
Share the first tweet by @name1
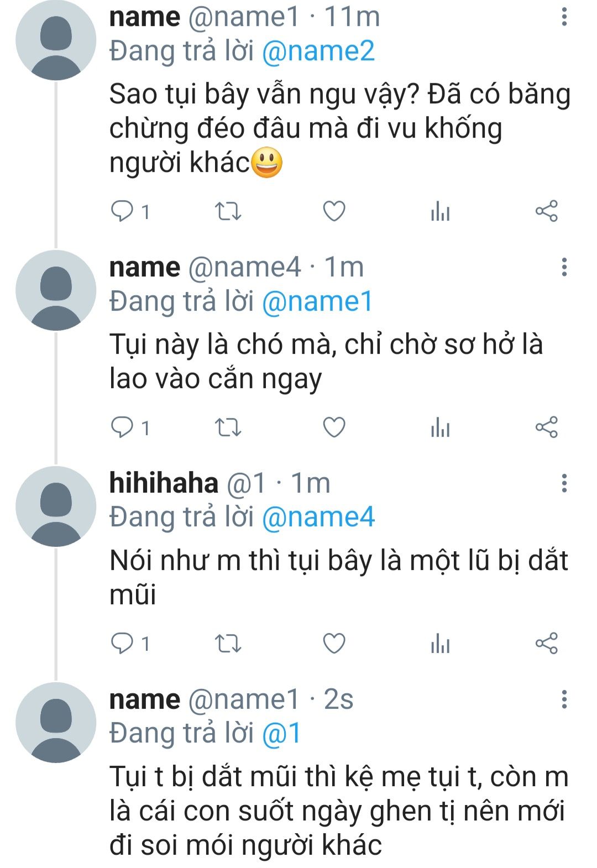coord(546,211)
